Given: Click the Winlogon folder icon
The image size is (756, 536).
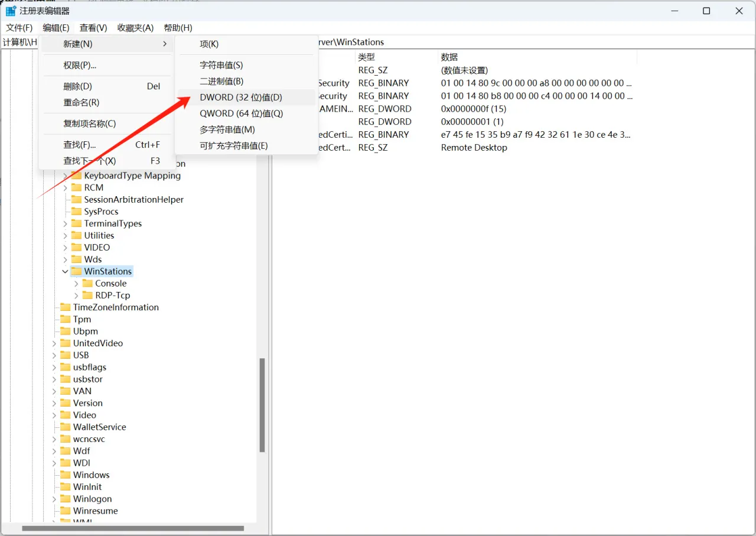Looking at the screenshot, I should [x=65, y=499].
